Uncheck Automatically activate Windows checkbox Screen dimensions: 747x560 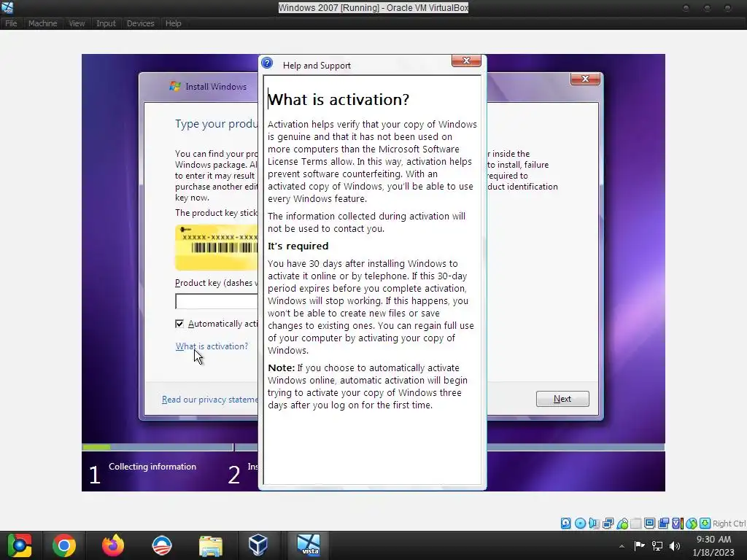179,324
